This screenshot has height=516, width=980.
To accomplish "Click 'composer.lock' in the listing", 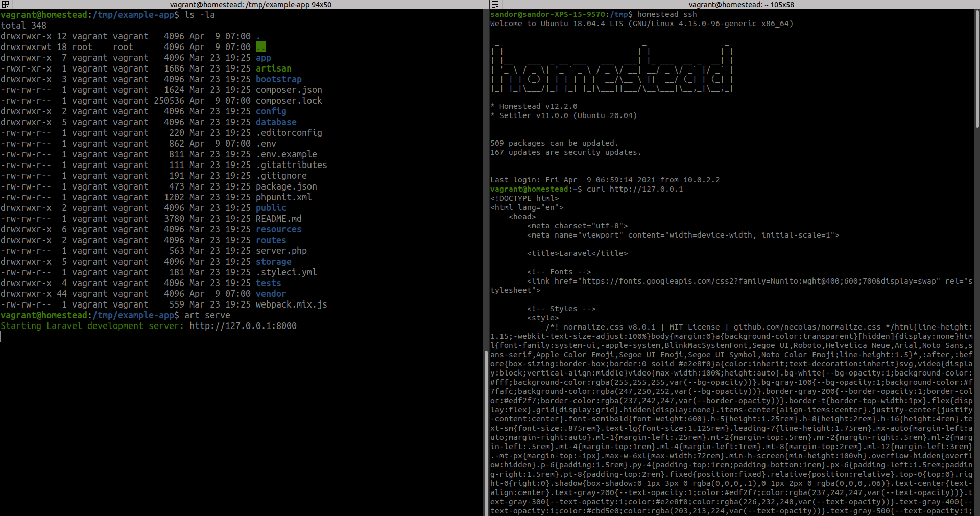I will pos(289,101).
